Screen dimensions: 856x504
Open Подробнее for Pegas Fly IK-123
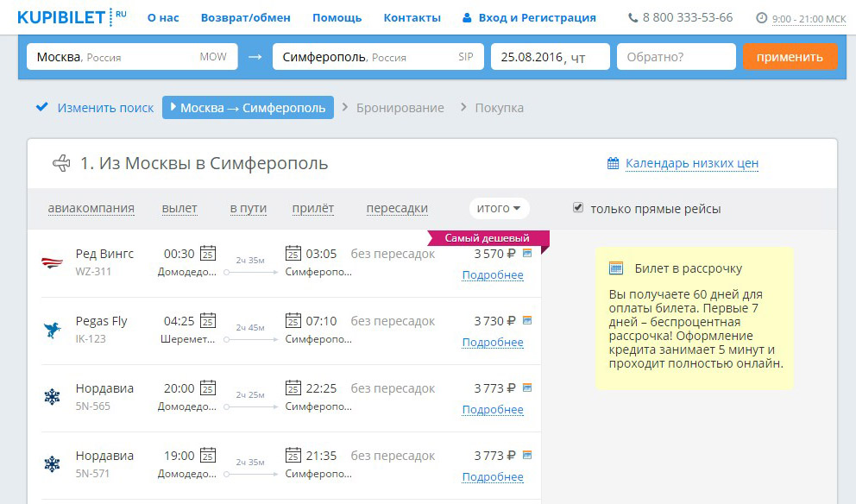493,342
